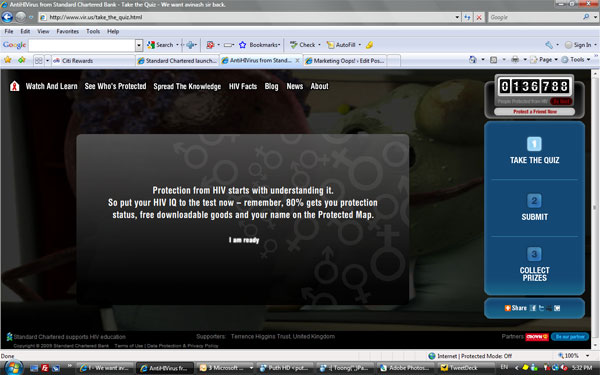
Task: Click the red ribbon home icon
Action: [x=15, y=86]
